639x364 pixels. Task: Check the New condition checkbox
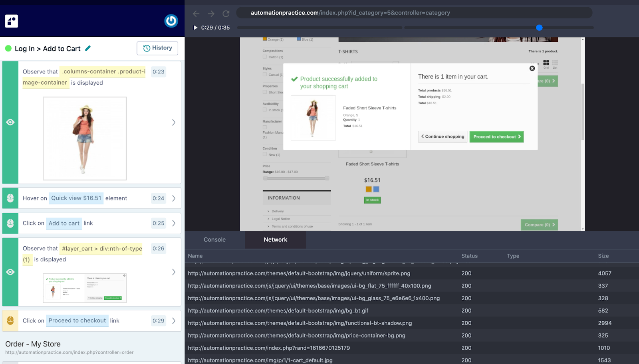(x=265, y=154)
